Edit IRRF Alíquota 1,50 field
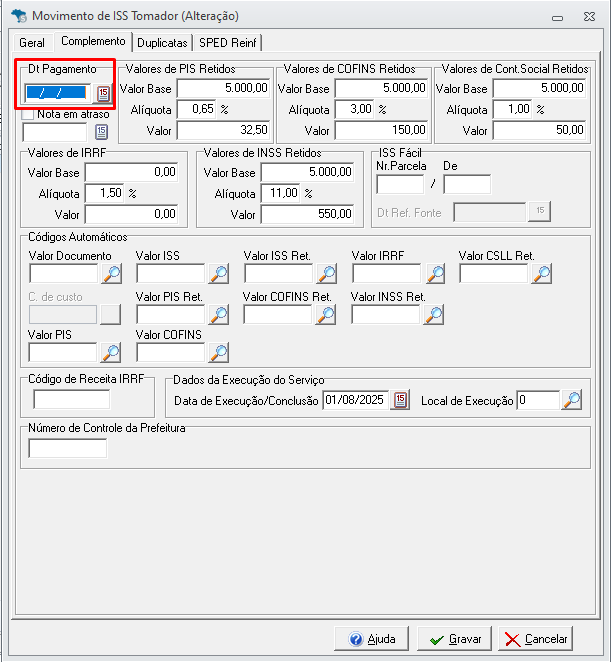 point(104,193)
